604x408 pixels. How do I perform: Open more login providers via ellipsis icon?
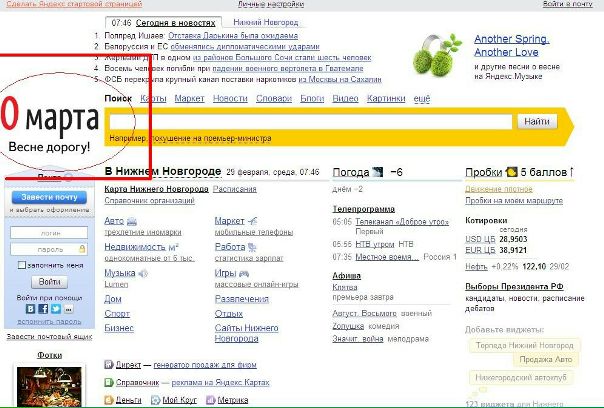point(68,309)
